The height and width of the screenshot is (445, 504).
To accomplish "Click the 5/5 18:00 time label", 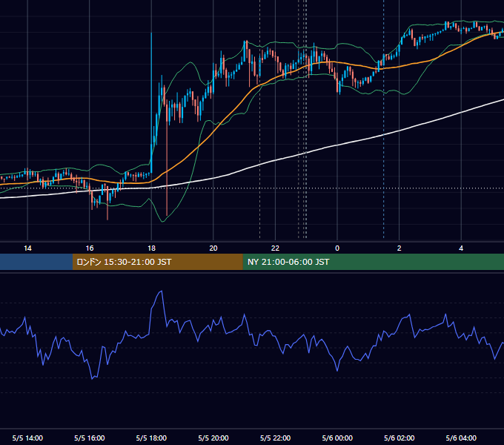I will pos(151,438).
